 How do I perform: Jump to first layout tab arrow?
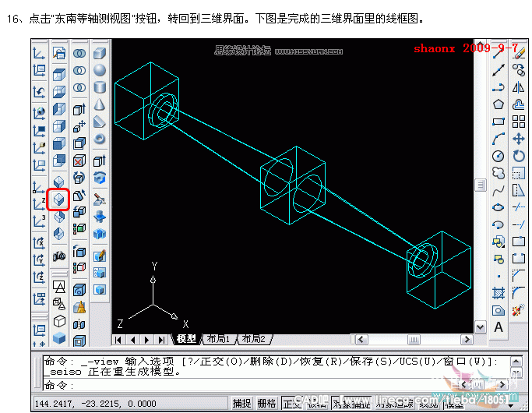[x=118, y=340]
